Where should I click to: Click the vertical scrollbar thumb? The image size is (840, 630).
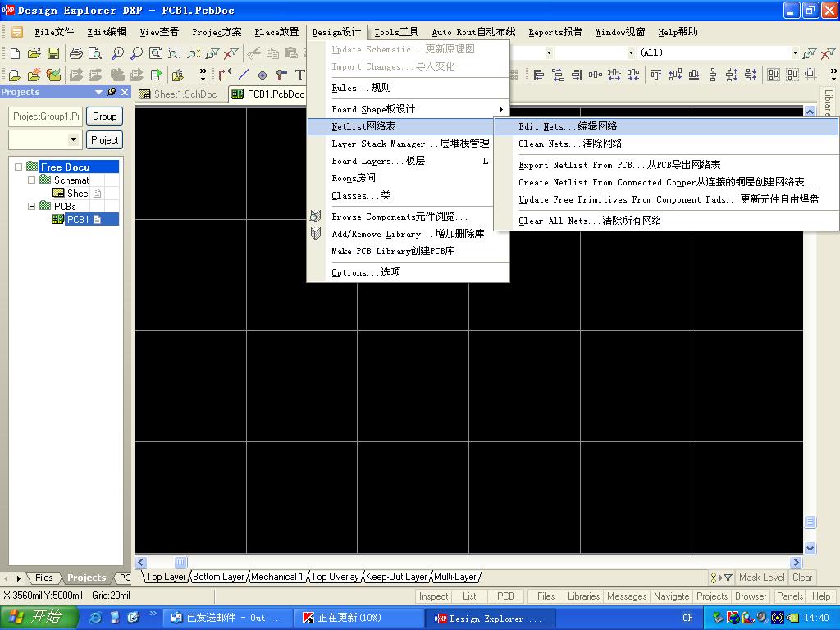click(810, 522)
